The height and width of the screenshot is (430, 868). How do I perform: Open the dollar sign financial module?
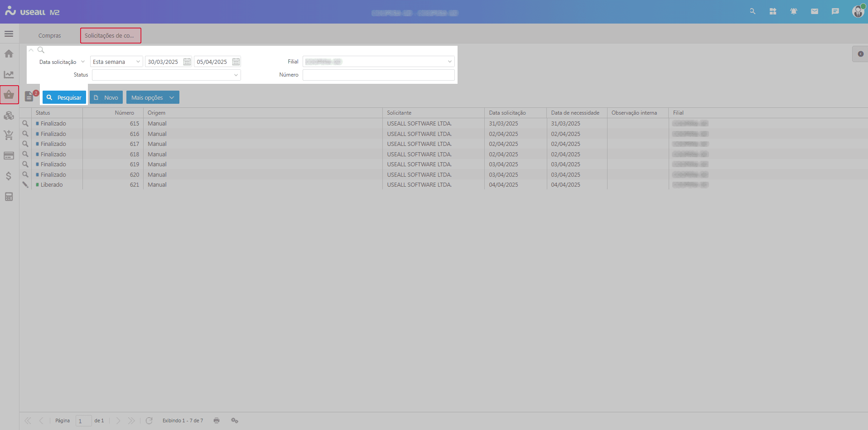tap(9, 176)
